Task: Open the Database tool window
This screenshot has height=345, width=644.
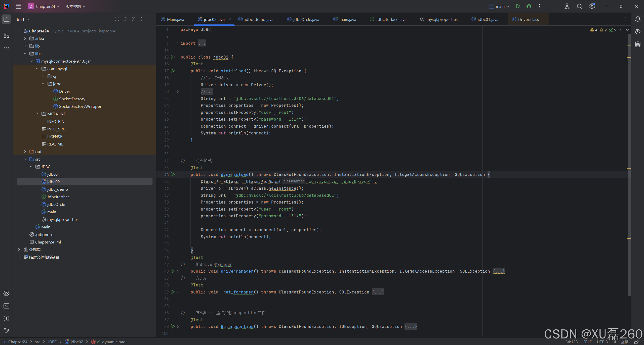Action: pyautogui.click(x=638, y=44)
